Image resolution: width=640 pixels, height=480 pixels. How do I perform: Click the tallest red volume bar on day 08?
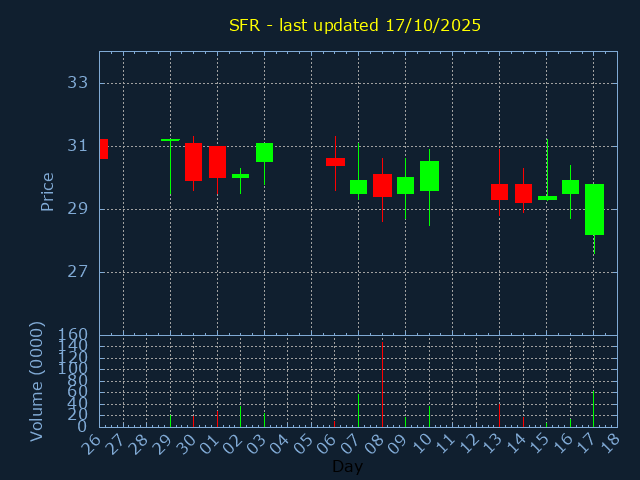[382, 385]
